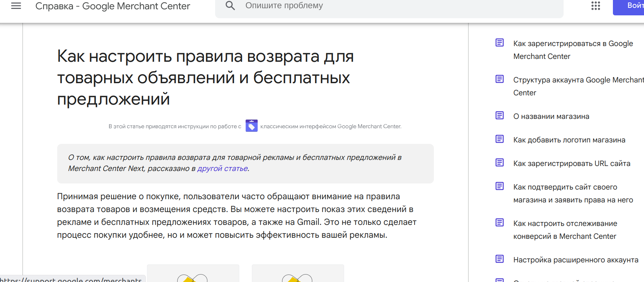Open 'Справка - Google Merchant Center' home
Viewport: 644px width, 282px height.
(113, 6)
